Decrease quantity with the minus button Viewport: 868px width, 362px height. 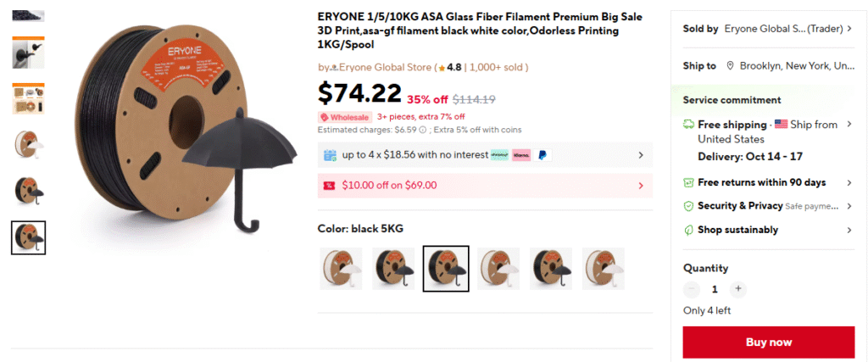click(693, 289)
